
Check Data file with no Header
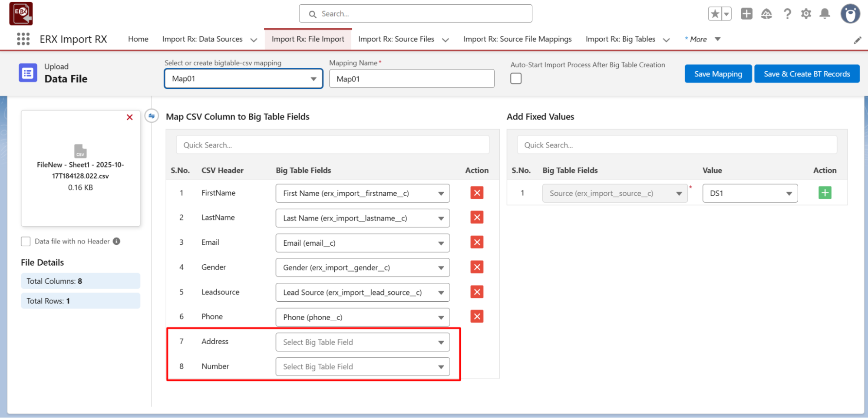click(26, 241)
